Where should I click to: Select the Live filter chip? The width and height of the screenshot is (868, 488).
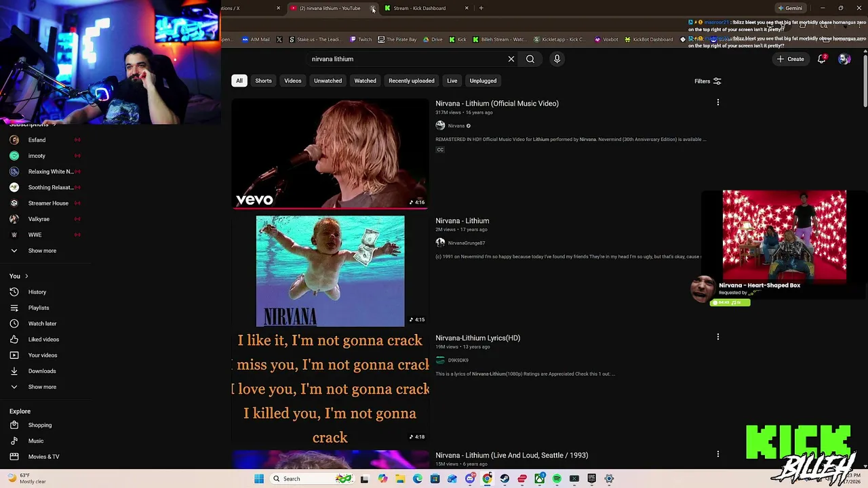pos(452,81)
